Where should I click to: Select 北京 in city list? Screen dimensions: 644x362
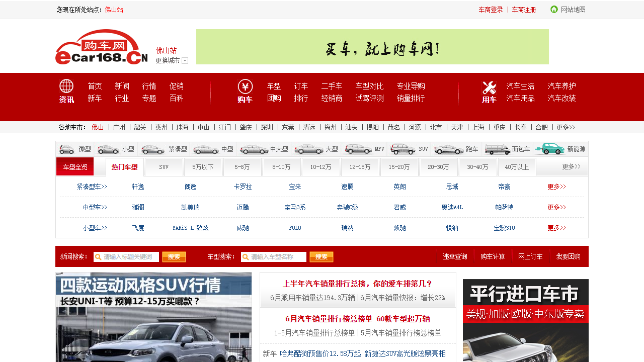coord(436,127)
